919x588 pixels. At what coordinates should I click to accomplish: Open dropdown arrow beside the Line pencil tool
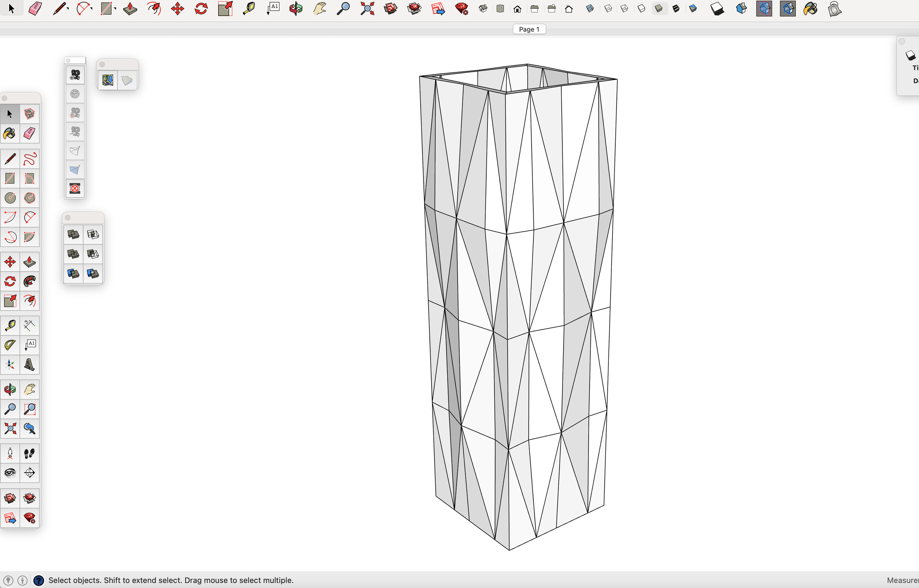click(x=68, y=8)
